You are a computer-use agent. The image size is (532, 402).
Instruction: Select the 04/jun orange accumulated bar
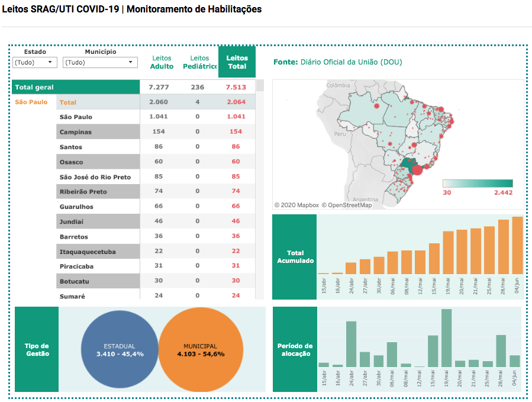click(517, 245)
